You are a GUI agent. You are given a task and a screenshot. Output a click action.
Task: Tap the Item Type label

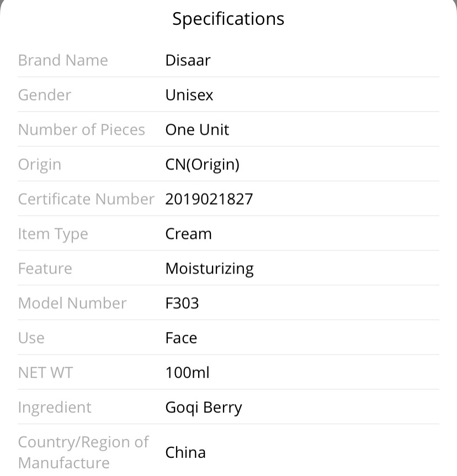53,234
